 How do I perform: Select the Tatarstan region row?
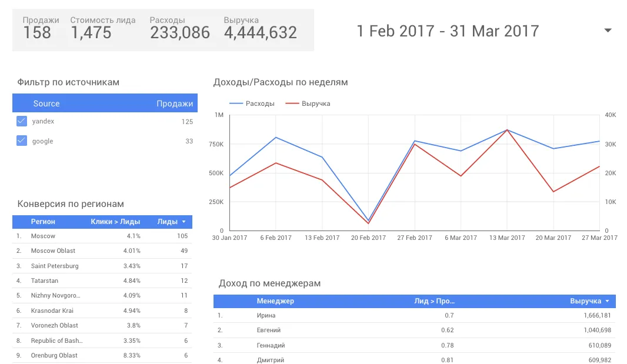pos(102,281)
